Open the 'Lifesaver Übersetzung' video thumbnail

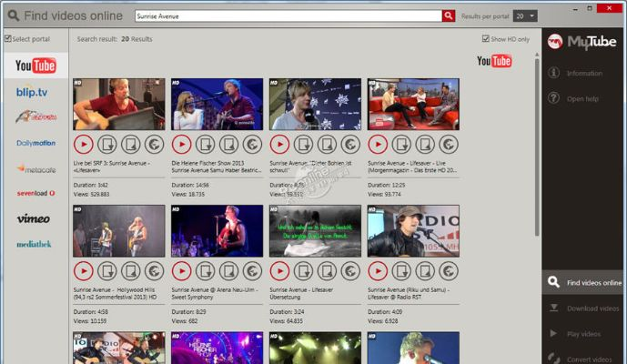315,230
